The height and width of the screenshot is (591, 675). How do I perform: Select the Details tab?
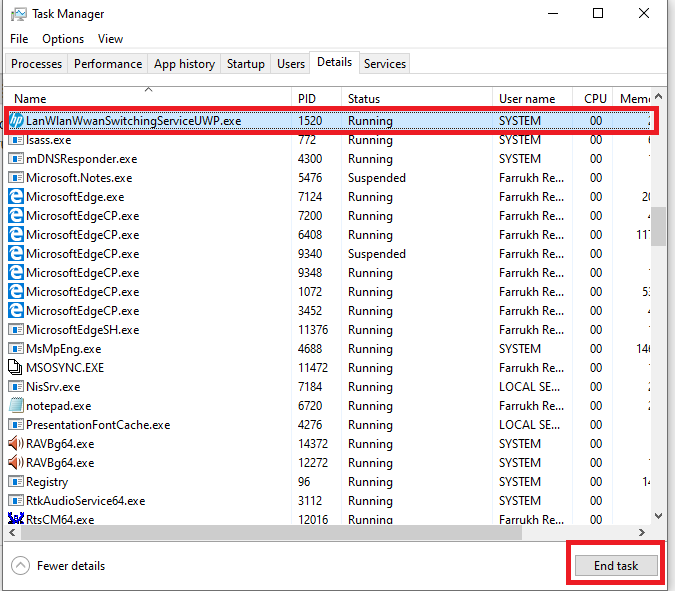tap(334, 62)
